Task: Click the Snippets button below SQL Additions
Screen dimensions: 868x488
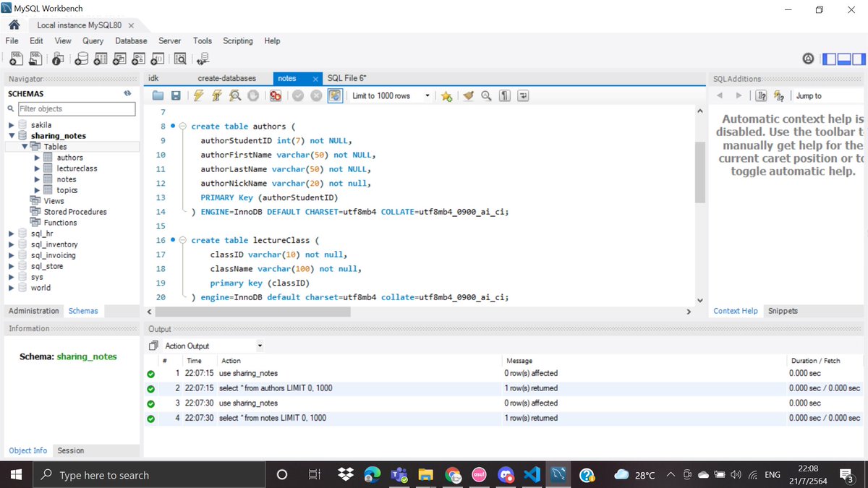Action: (x=783, y=310)
